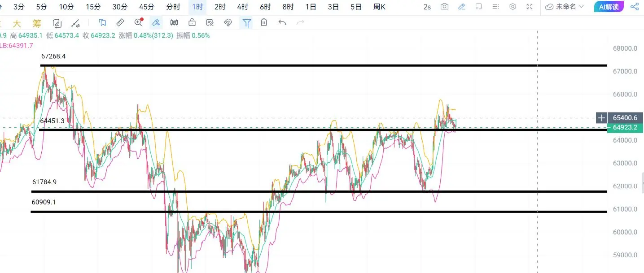
Task: Open chart settings hexagon icon
Action: [513, 7]
